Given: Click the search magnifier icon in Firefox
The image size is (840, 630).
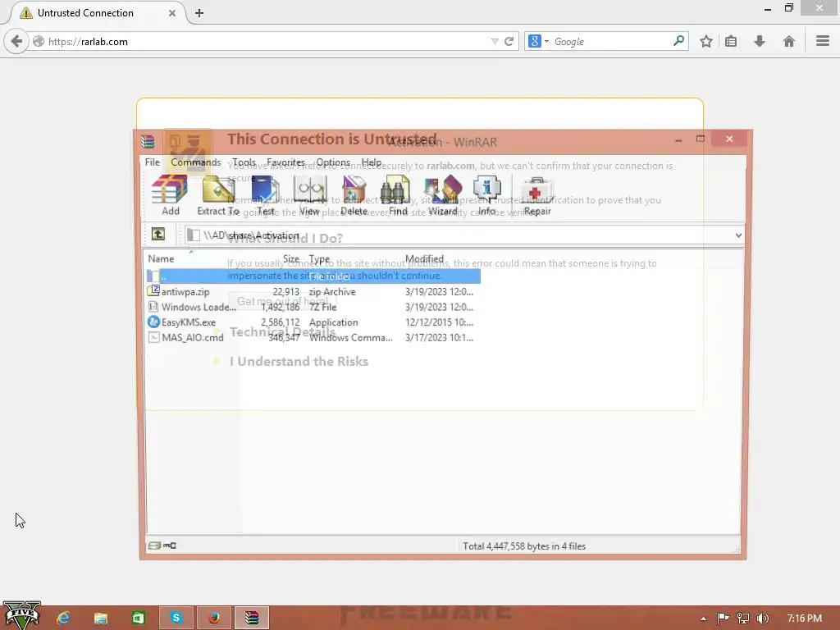Looking at the screenshot, I should (x=678, y=41).
